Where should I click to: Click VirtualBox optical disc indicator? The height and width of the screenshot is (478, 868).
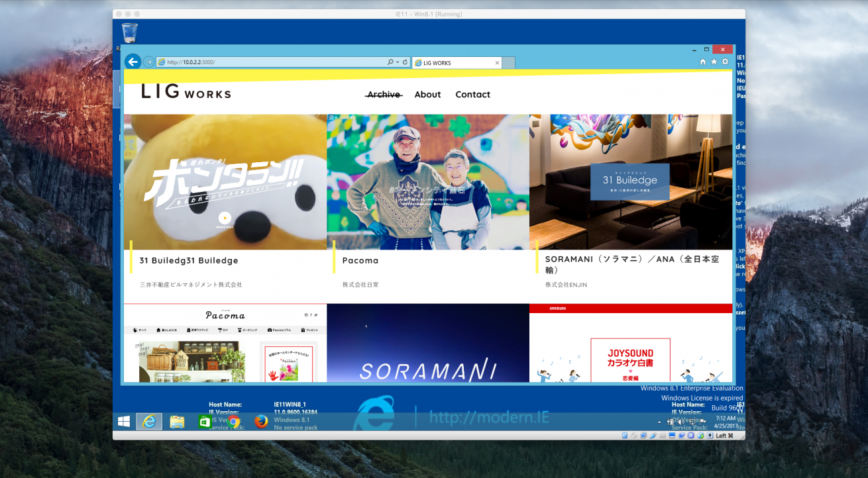click(x=634, y=435)
